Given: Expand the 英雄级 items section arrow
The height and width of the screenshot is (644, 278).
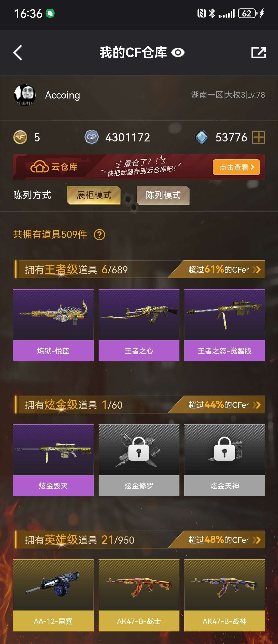Looking at the screenshot, I should (257, 540).
